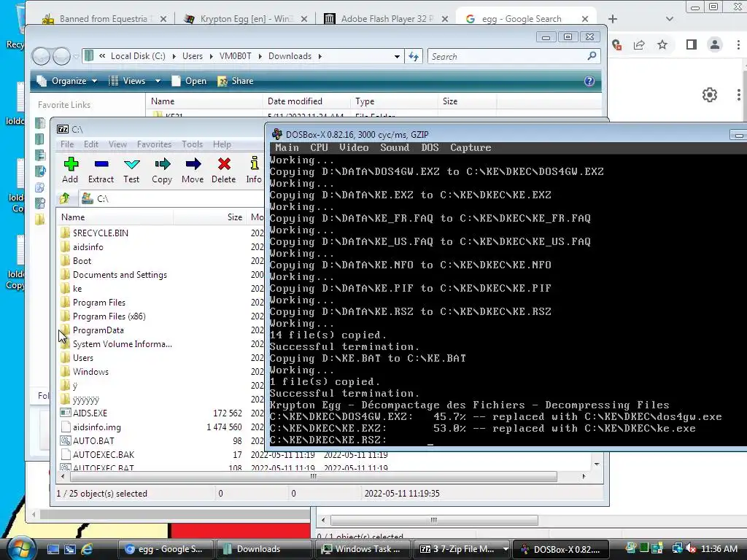Open the Tools menu in 7-Zip
The height and width of the screenshot is (560, 747).
pyautogui.click(x=192, y=144)
